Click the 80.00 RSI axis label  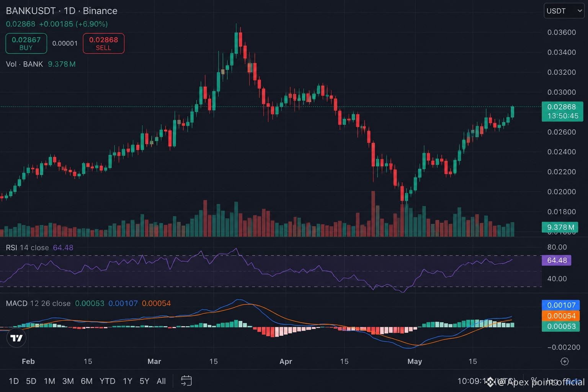point(557,247)
